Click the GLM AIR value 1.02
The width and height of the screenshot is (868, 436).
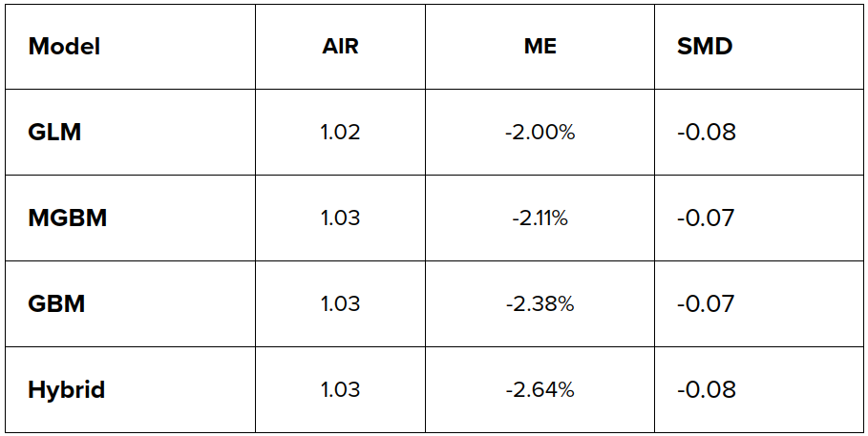point(340,132)
